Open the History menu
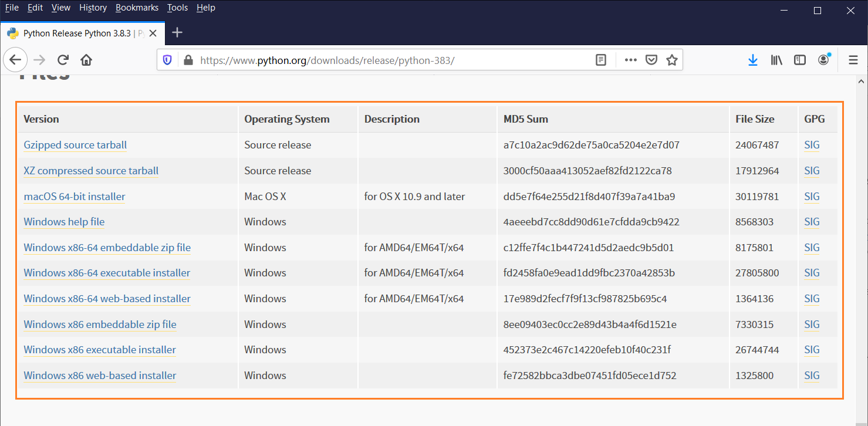Viewport: 868px width, 426px height. click(x=93, y=8)
